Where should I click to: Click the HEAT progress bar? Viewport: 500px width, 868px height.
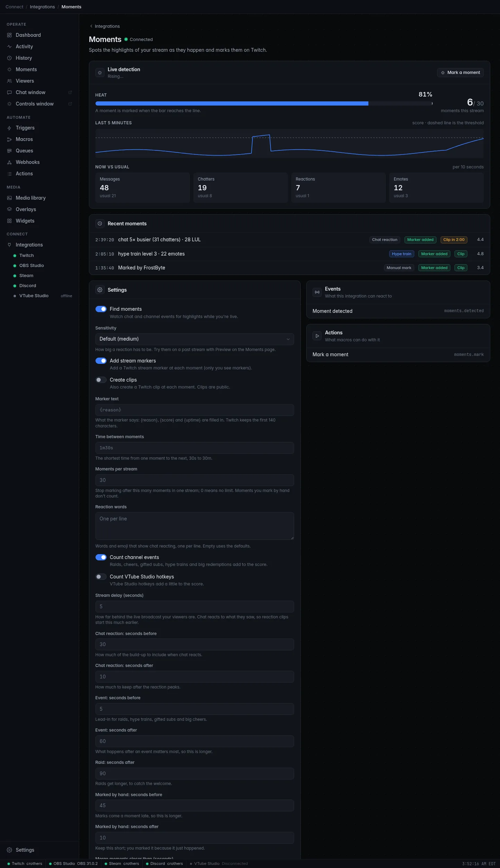264,103
